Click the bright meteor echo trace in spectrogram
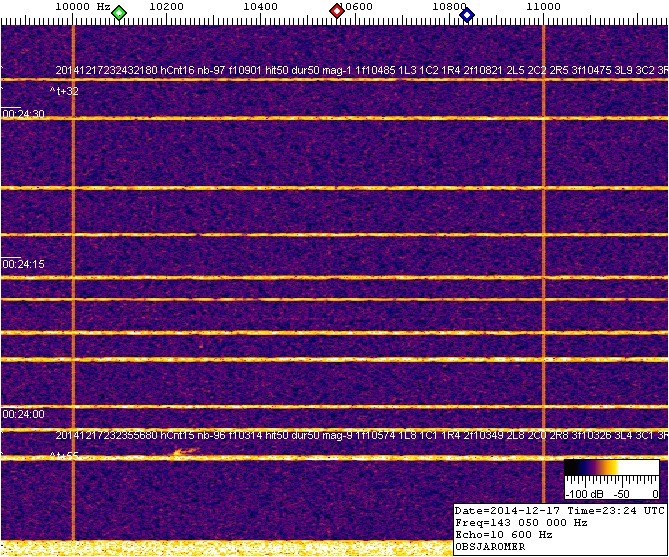The height and width of the screenshot is (557, 669). [x=183, y=453]
